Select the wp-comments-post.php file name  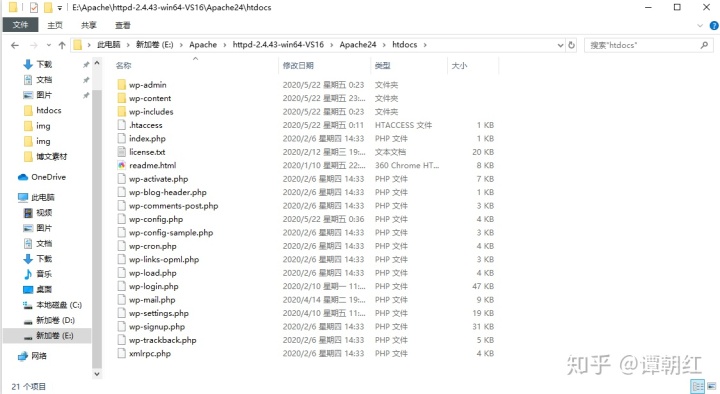[174, 205]
